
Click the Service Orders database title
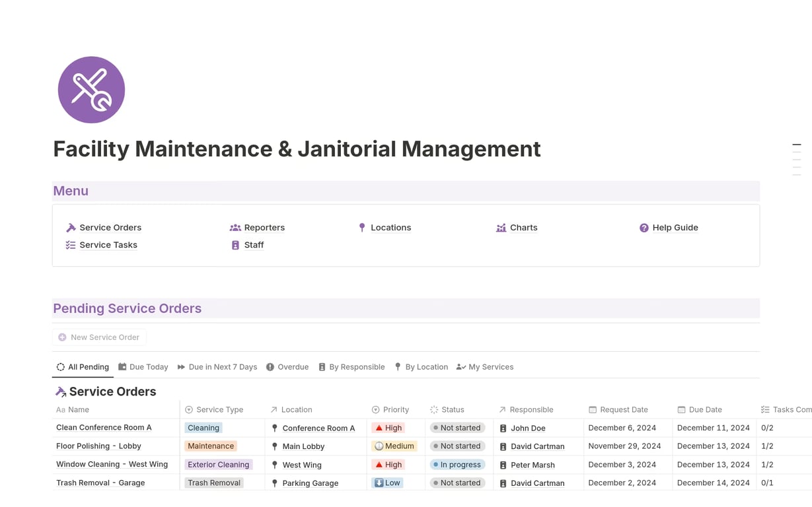(113, 391)
